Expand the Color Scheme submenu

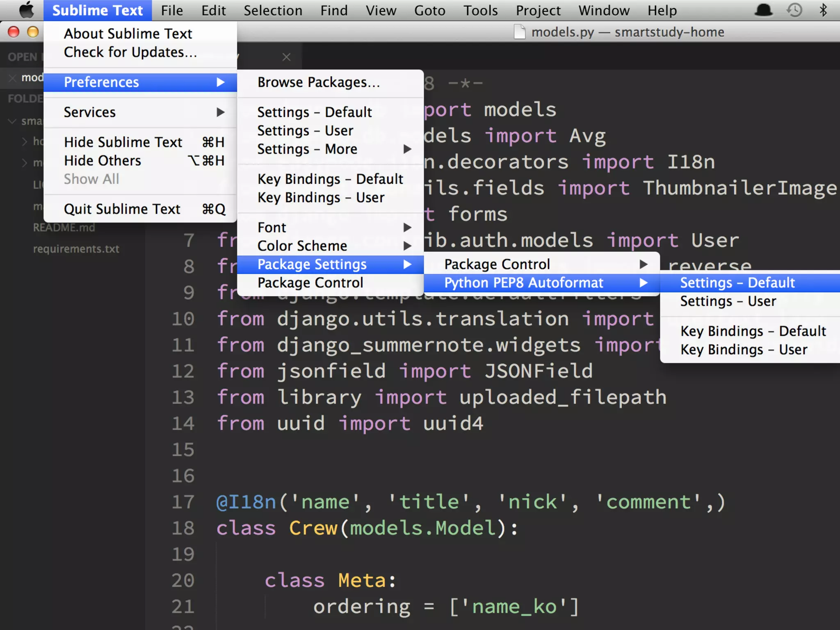(330, 246)
